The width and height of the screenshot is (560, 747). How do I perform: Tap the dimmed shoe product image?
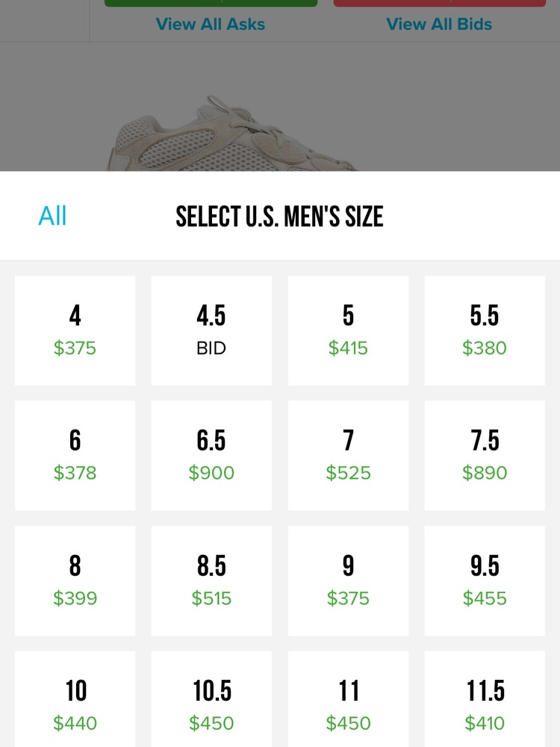233,134
